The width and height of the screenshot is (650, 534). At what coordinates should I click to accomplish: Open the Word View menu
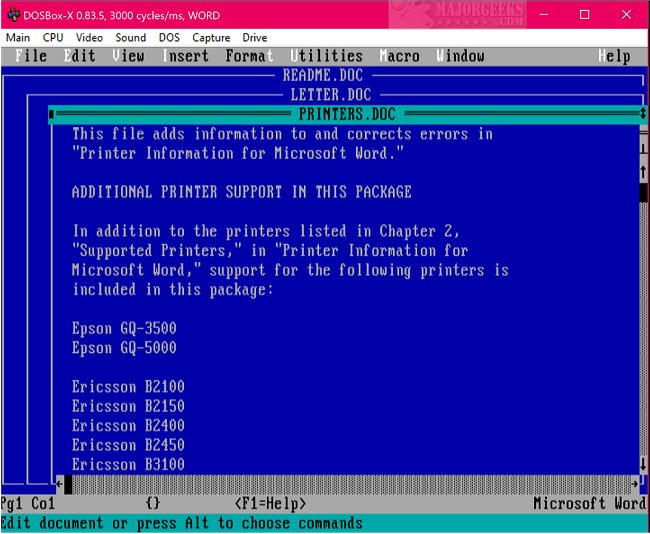point(129,56)
